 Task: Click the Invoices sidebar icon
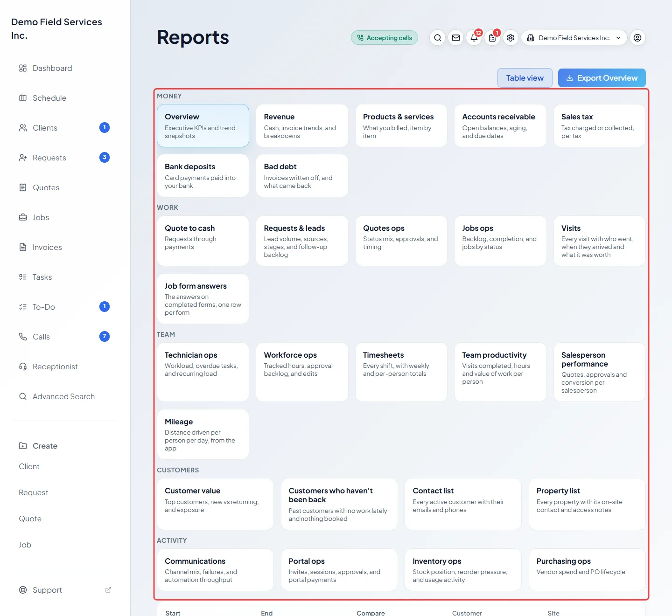tap(23, 247)
